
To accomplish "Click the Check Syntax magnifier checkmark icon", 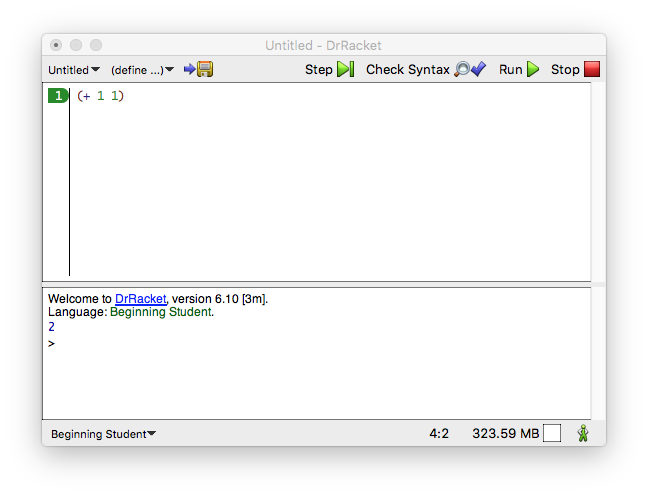I will coord(470,69).
